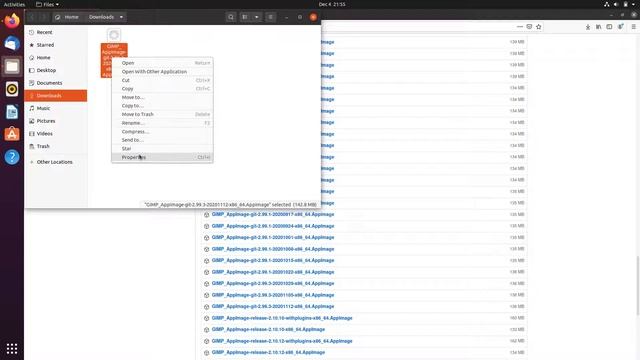Toggle list view in Files header
The height and width of the screenshot is (360, 640).
click(244, 17)
